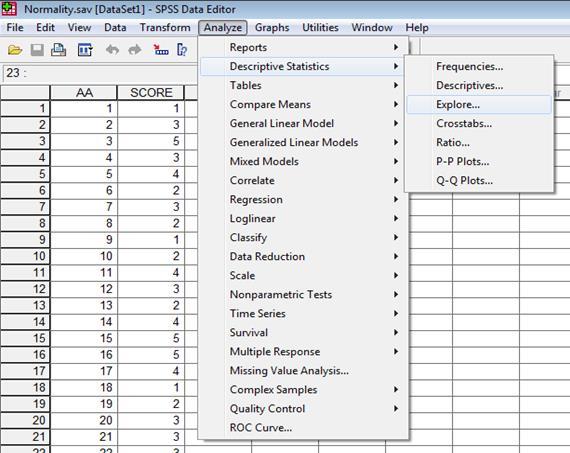570x453 pixels.
Task: Select row header number 10
Action: (25, 256)
